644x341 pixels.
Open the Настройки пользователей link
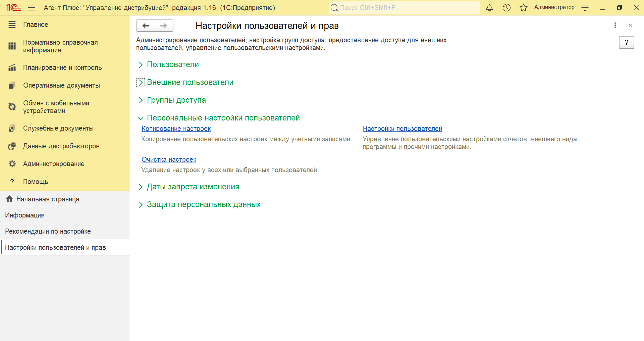[402, 129]
